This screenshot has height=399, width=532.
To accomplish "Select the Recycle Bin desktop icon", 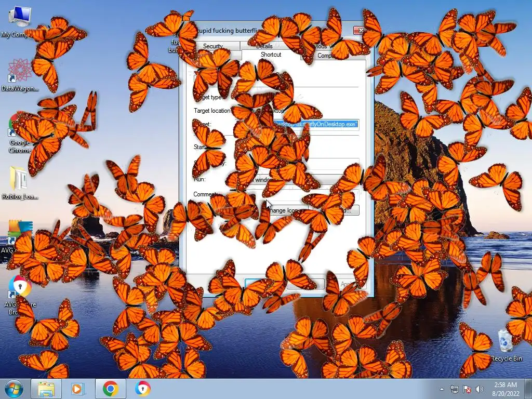I will tap(506, 345).
